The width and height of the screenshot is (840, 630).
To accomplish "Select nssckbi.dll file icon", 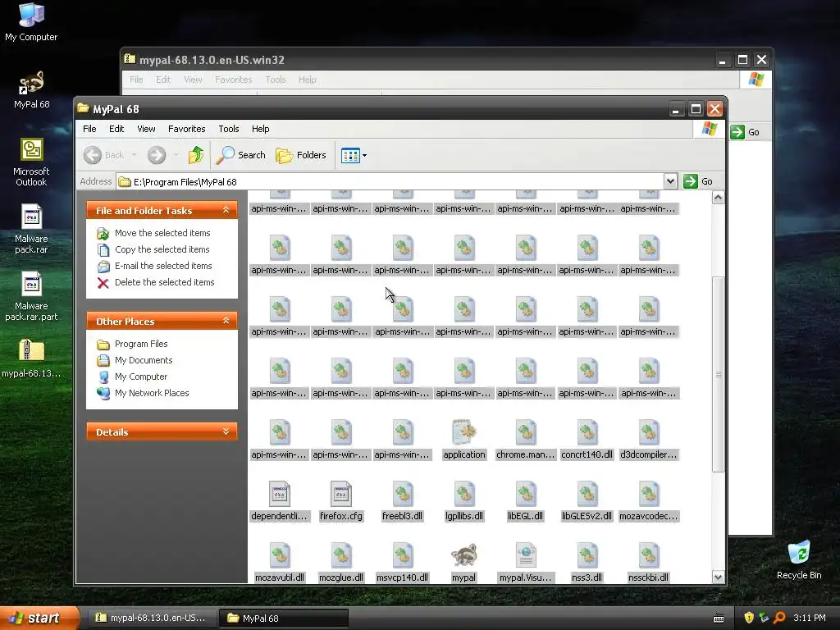I will [x=649, y=555].
